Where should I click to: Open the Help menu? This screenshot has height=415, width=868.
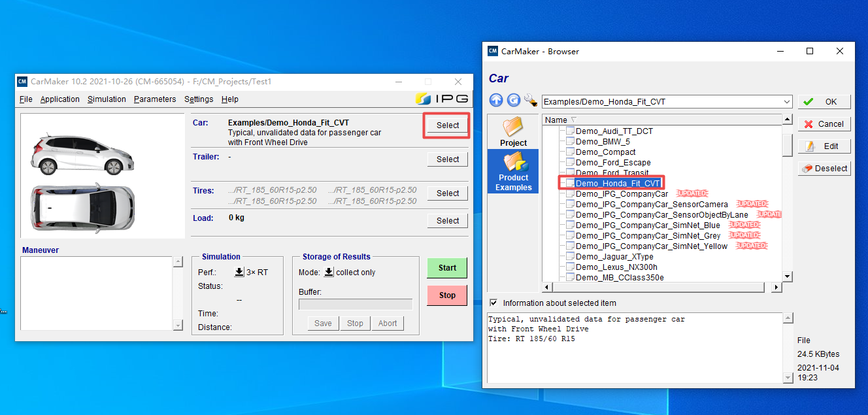coord(230,99)
